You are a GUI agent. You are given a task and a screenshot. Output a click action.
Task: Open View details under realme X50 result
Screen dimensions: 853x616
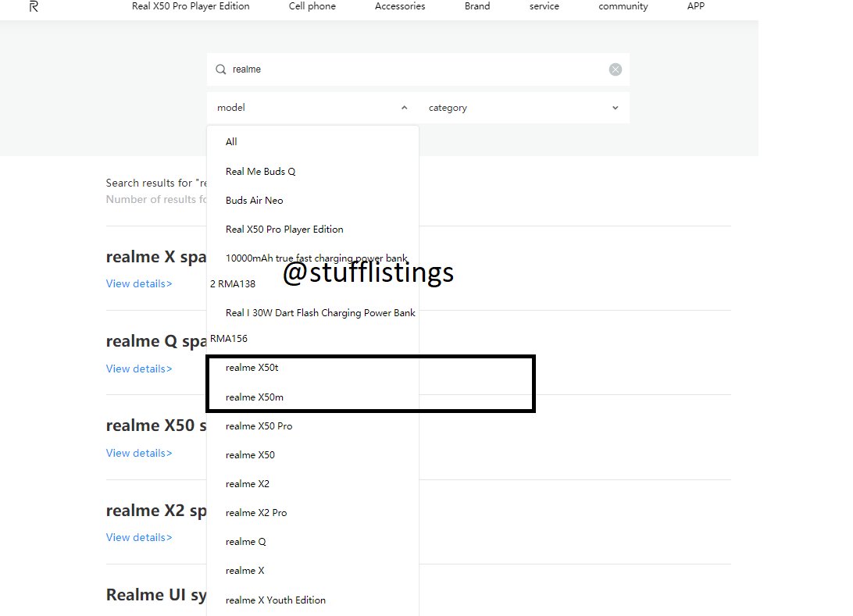pos(139,454)
